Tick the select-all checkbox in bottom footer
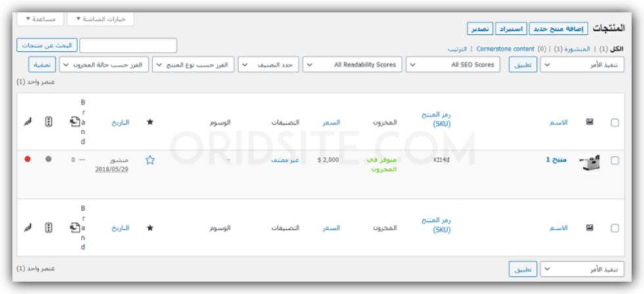 615,228
